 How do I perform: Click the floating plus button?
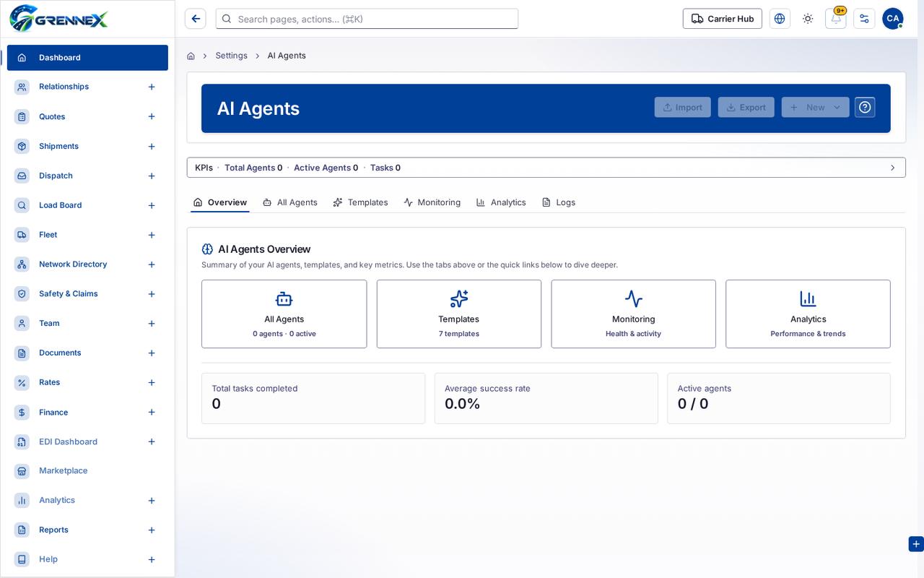click(x=916, y=544)
